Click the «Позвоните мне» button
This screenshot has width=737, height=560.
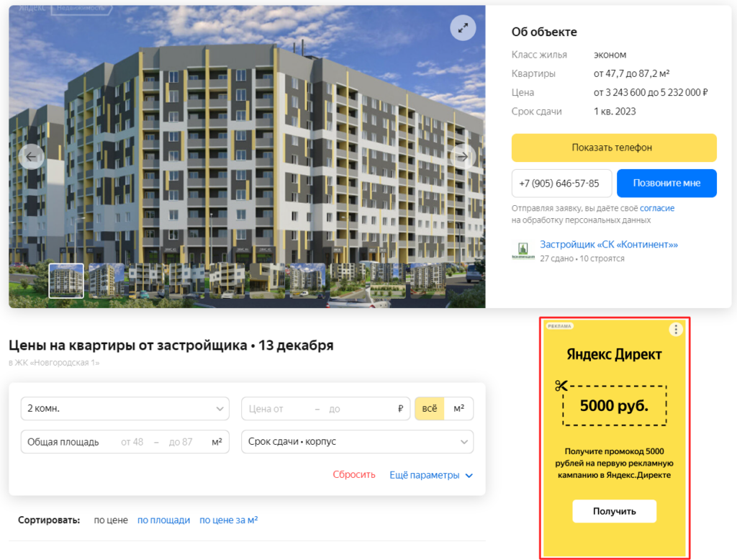666,184
